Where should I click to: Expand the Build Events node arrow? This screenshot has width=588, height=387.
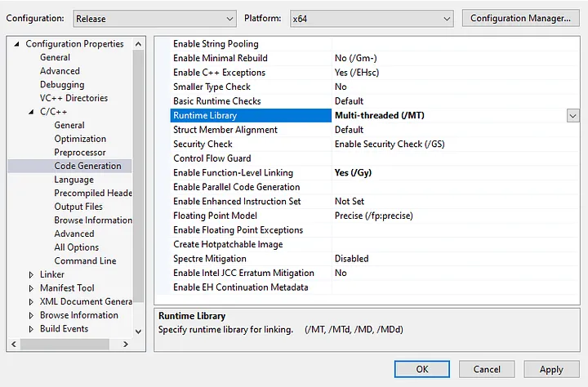point(31,329)
